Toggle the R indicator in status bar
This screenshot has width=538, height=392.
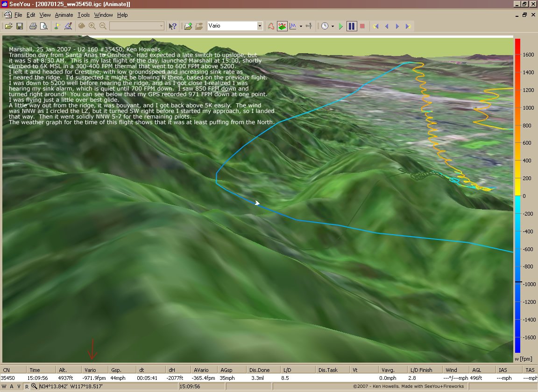27,386
